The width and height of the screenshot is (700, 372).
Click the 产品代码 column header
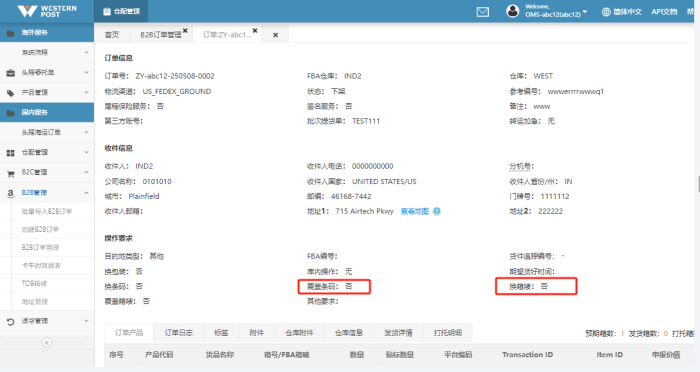pyautogui.click(x=159, y=355)
